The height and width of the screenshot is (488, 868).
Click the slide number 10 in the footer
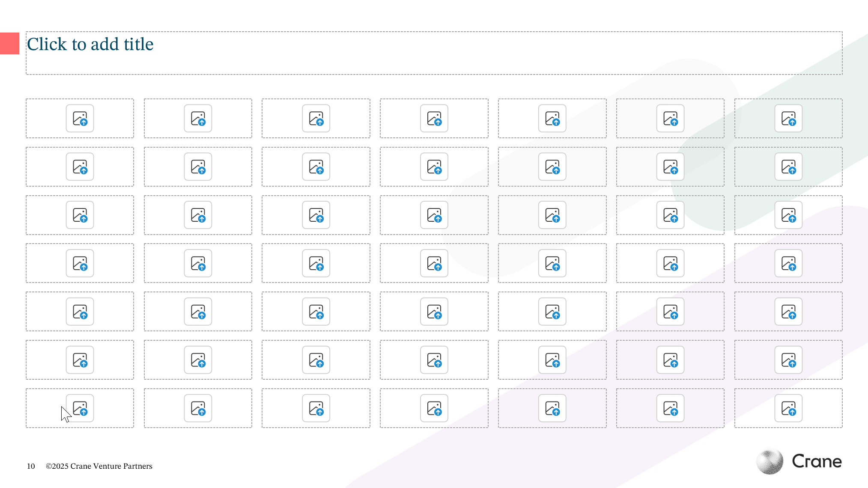tap(31, 466)
